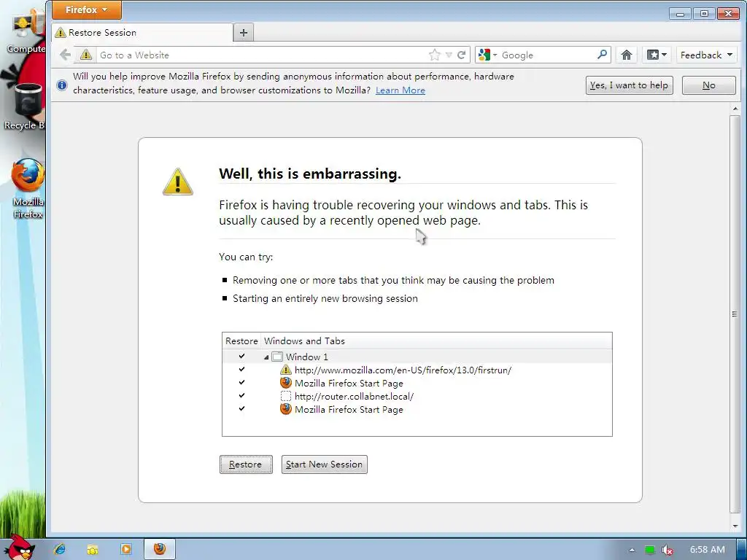Click the warning icon before firstrun URL

[x=286, y=370]
